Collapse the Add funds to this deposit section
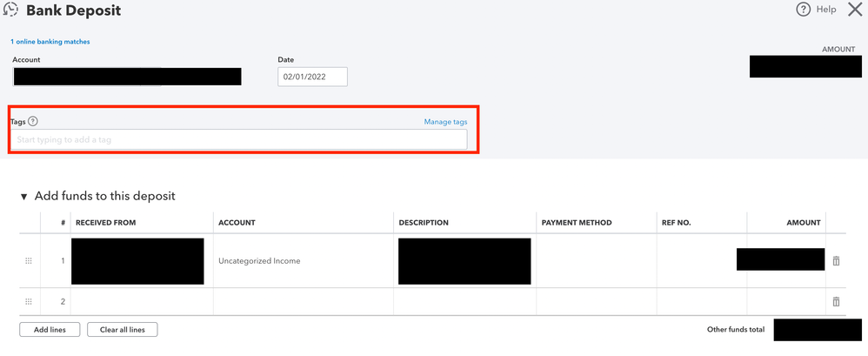868x356 pixels. pos(23,197)
